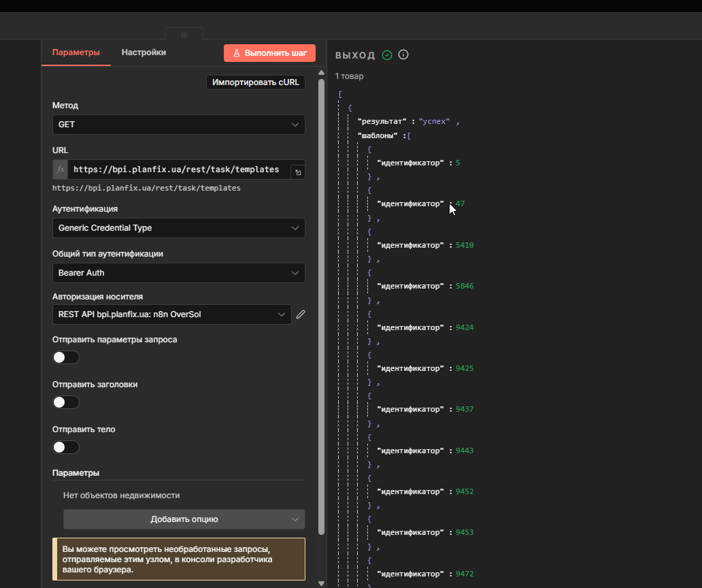Click the ВЫХОД output heading
This screenshot has width=702, height=588.
pos(355,56)
